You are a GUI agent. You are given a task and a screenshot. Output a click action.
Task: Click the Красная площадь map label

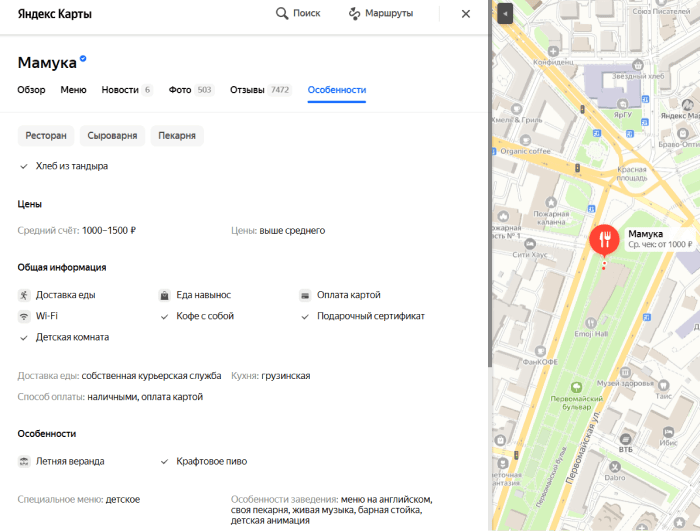pyautogui.click(x=632, y=174)
